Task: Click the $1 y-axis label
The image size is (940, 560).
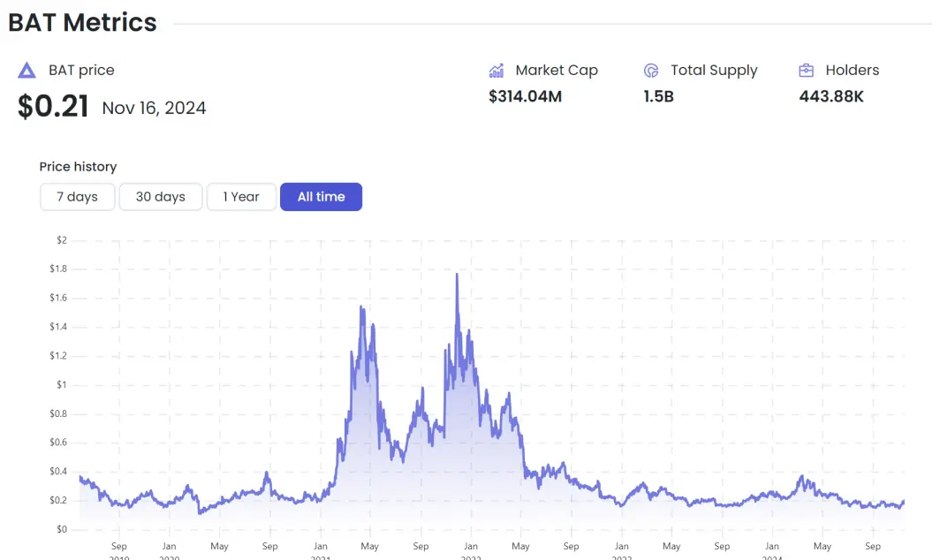Action: 62,385
